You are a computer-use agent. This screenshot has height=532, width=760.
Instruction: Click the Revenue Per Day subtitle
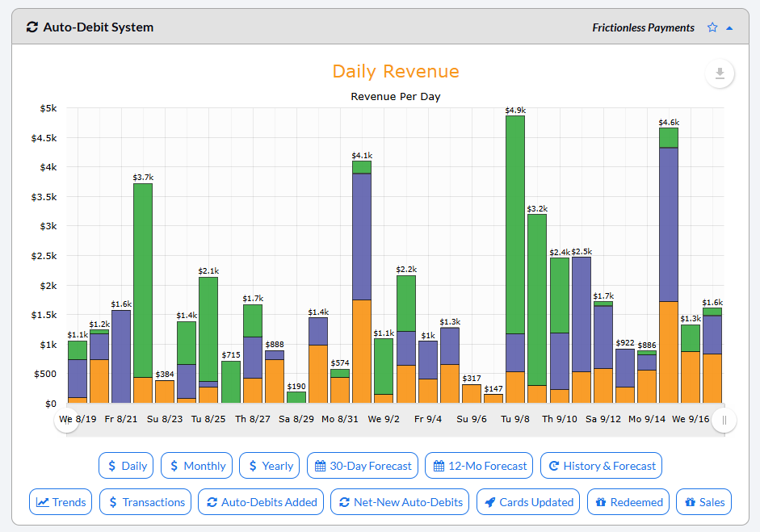tap(396, 96)
